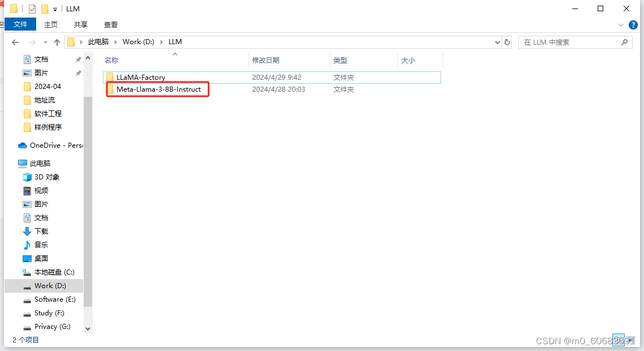Expand the address bar history dropdown

[x=498, y=42]
